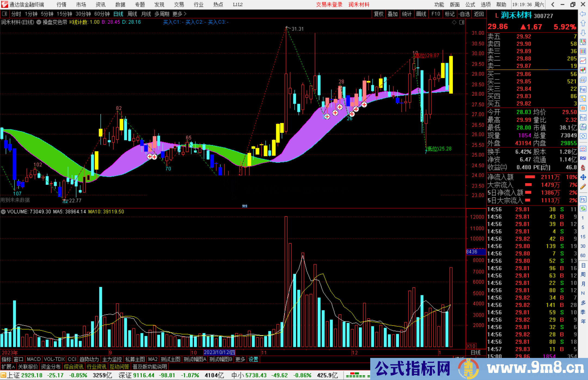Toggle the 操盘变色带 indicator round button
Screen dimensions: 588x380
pyautogui.click(x=39, y=22)
